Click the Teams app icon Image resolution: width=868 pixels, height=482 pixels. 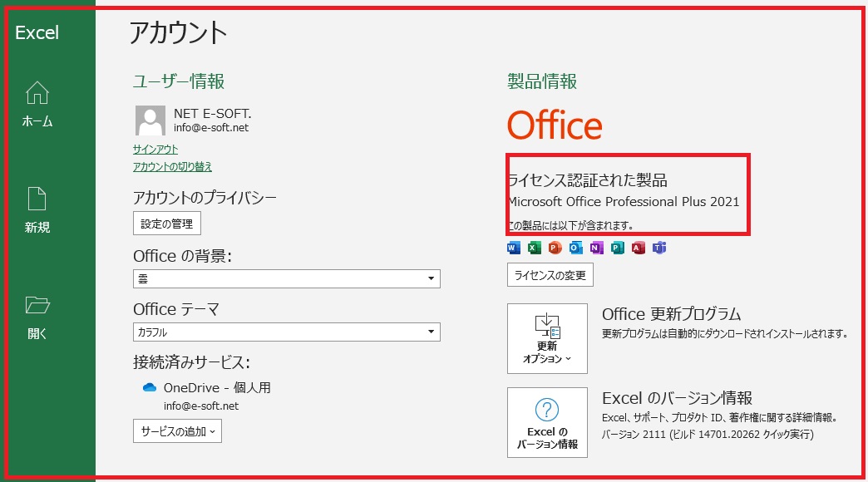tap(658, 248)
